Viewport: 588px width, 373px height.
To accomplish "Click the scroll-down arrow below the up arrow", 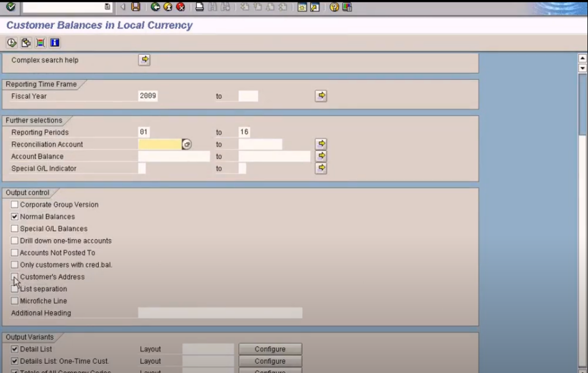I will (582, 68).
